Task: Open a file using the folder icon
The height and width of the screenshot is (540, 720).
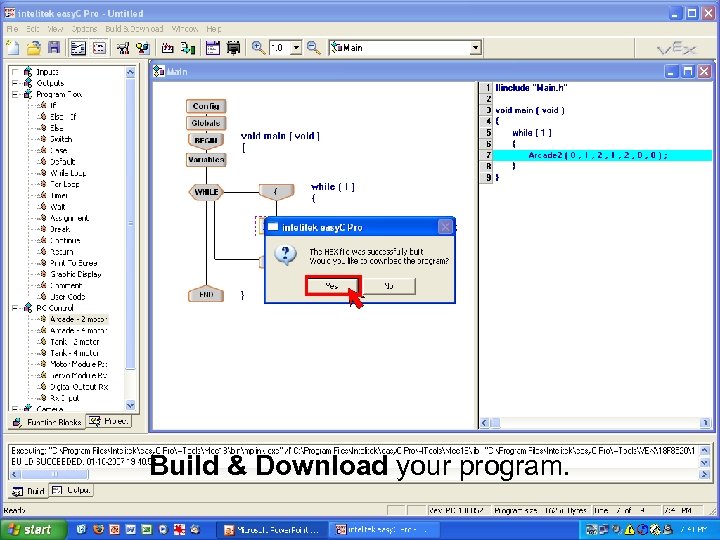Action: pyautogui.click(x=33, y=48)
